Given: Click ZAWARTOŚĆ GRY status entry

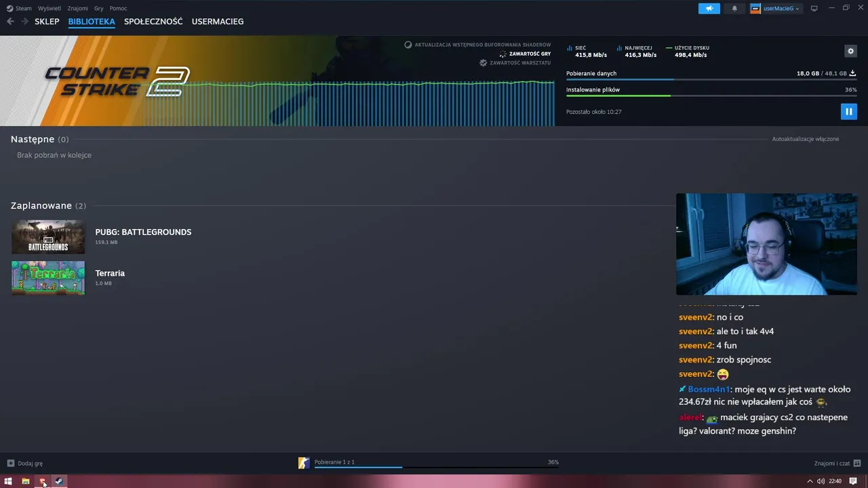Looking at the screenshot, I should point(525,54).
